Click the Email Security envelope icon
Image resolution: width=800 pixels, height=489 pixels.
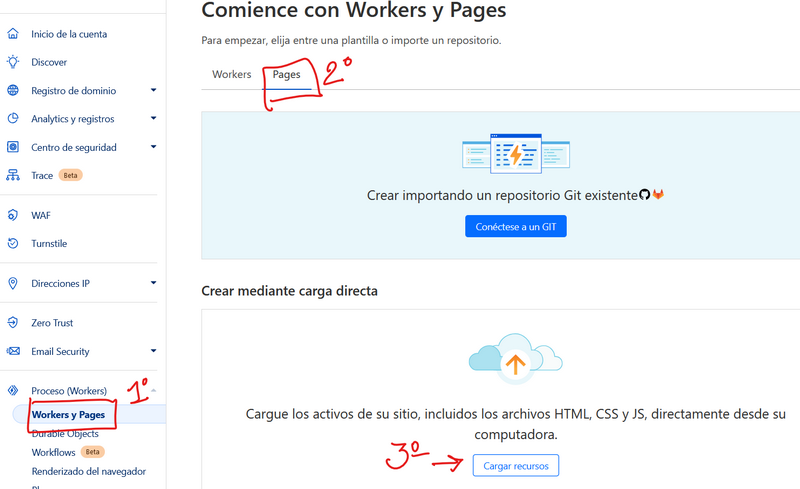pos(13,352)
